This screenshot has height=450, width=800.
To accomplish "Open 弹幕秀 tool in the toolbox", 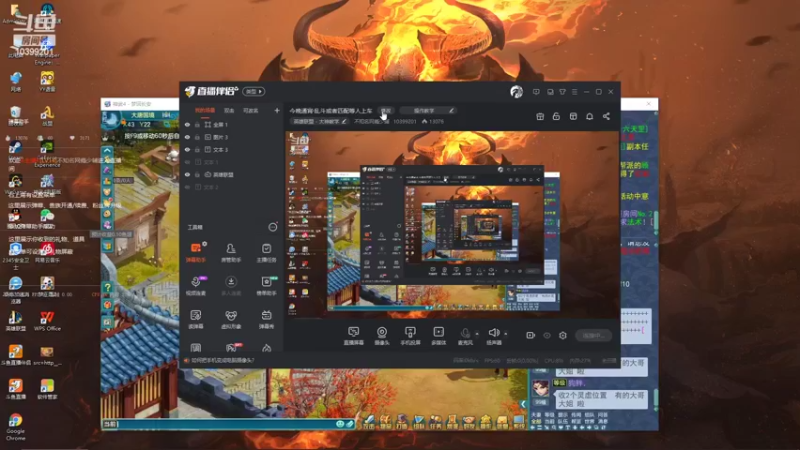I will [x=266, y=319].
